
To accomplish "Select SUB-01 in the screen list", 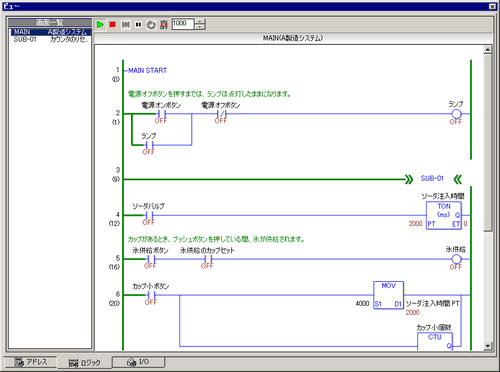I will pyautogui.click(x=50, y=39).
